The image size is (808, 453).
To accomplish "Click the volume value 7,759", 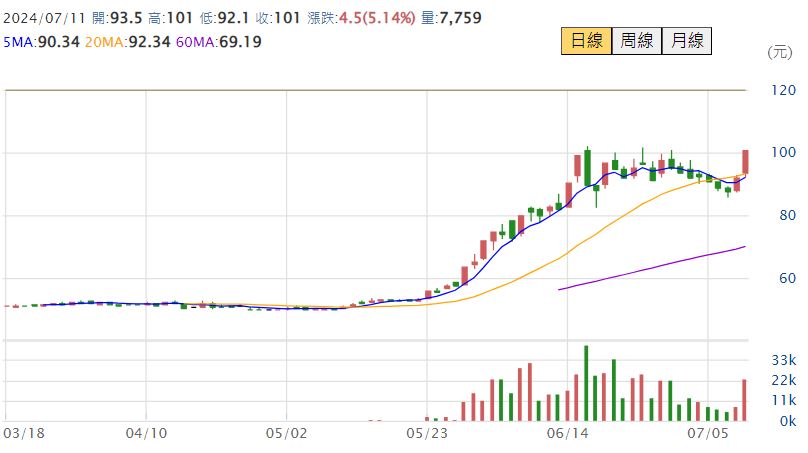I will click(x=460, y=18).
